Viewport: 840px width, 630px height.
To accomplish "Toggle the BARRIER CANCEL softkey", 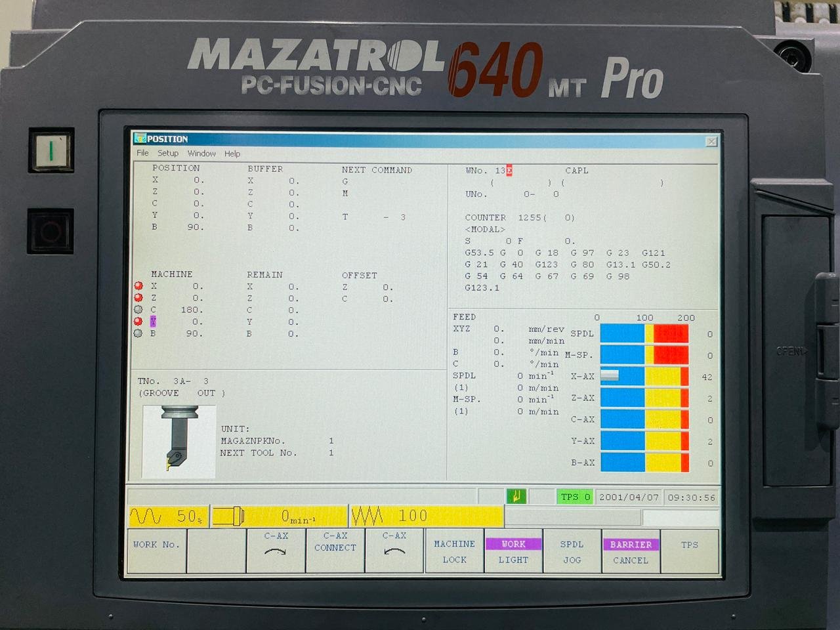I will click(x=631, y=551).
